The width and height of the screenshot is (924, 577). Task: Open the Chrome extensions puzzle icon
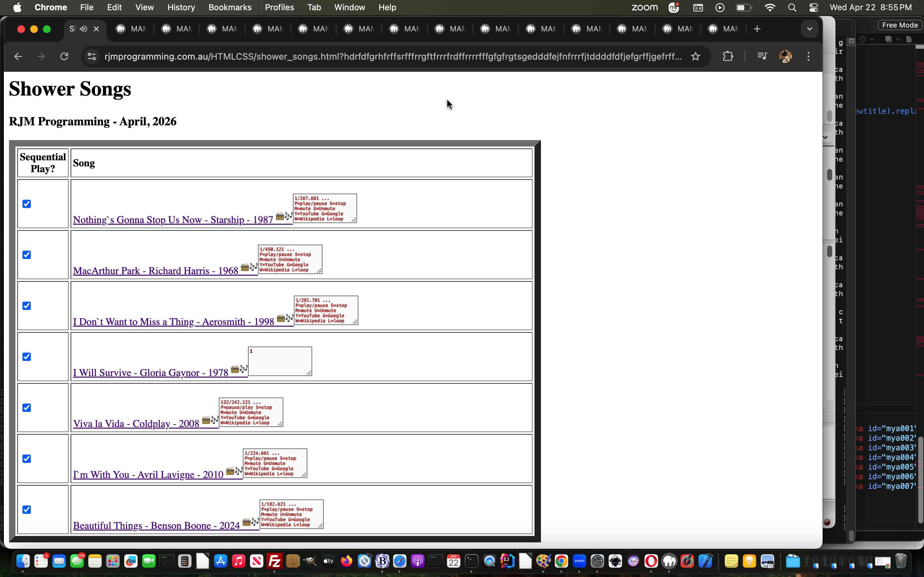[x=728, y=56]
